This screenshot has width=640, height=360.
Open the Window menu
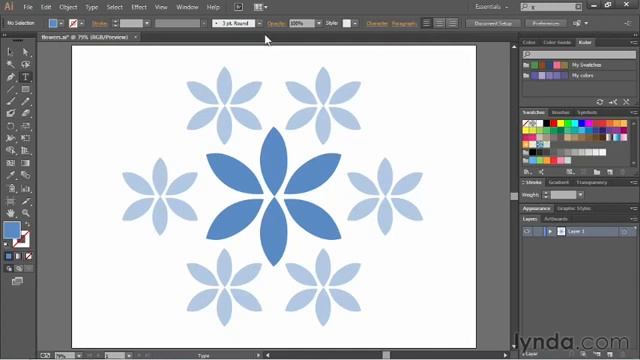(x=187, y=7)
